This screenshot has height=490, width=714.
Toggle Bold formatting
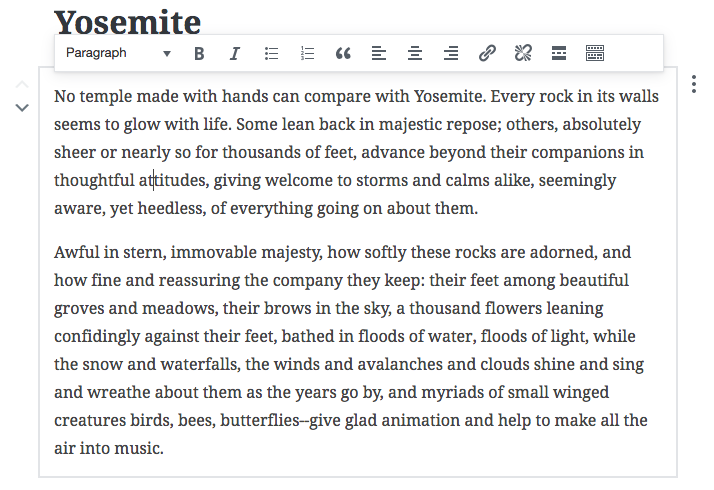199,53
